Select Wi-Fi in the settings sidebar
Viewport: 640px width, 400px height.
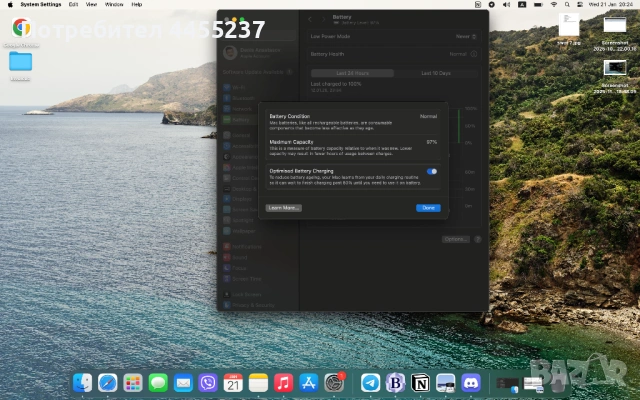239,87
